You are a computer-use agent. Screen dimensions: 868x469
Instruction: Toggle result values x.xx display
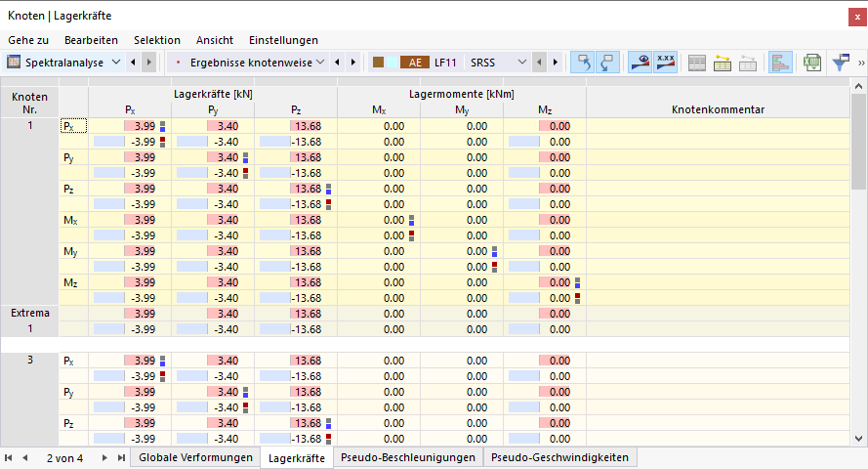665,63
